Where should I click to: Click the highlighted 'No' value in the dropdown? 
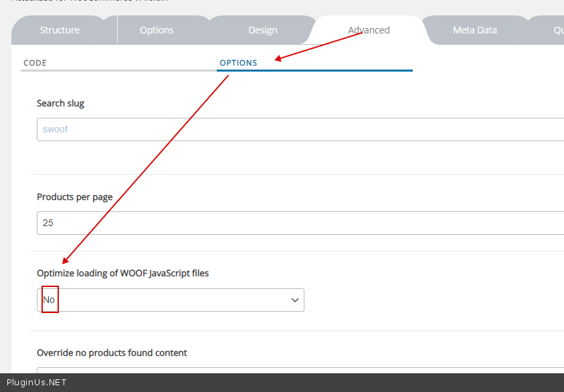[x=50, y=300]
